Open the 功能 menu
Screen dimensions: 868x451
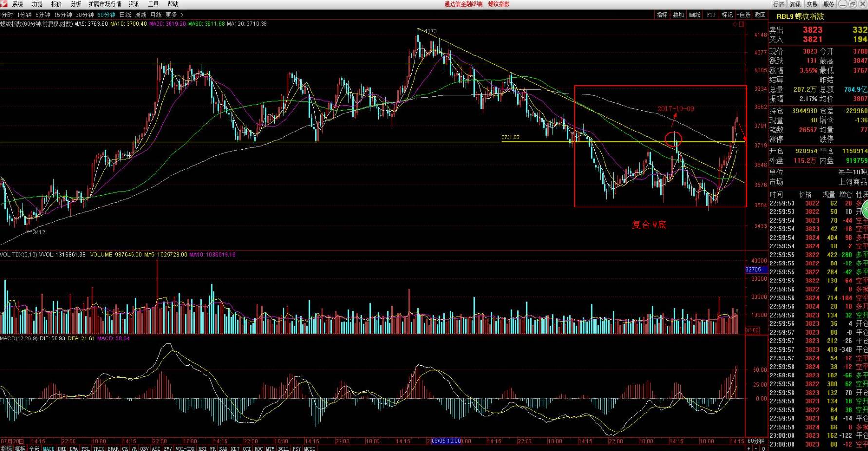point(37,4)
